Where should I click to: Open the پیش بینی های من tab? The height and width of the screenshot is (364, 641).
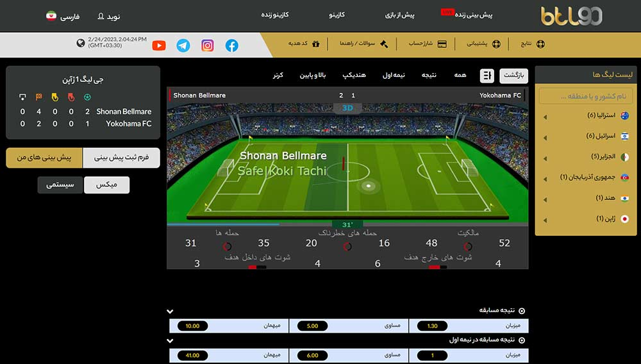pos(44,158)
